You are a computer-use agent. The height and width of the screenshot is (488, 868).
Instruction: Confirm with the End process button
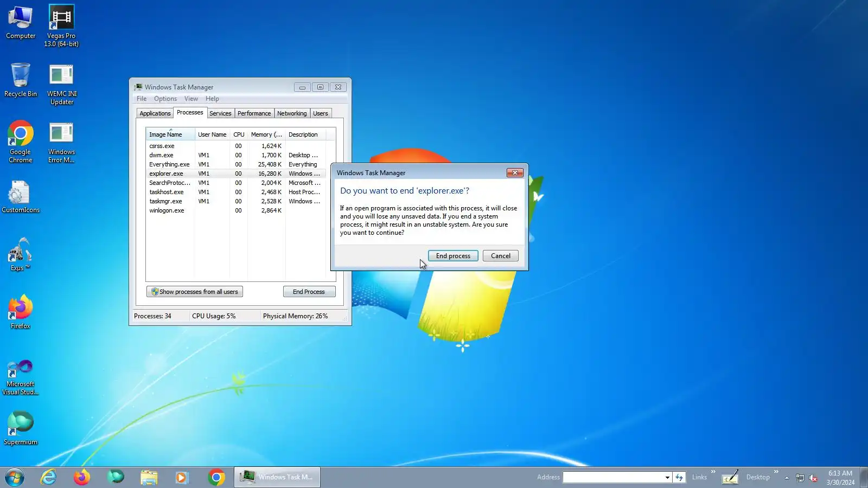[453, 256]
